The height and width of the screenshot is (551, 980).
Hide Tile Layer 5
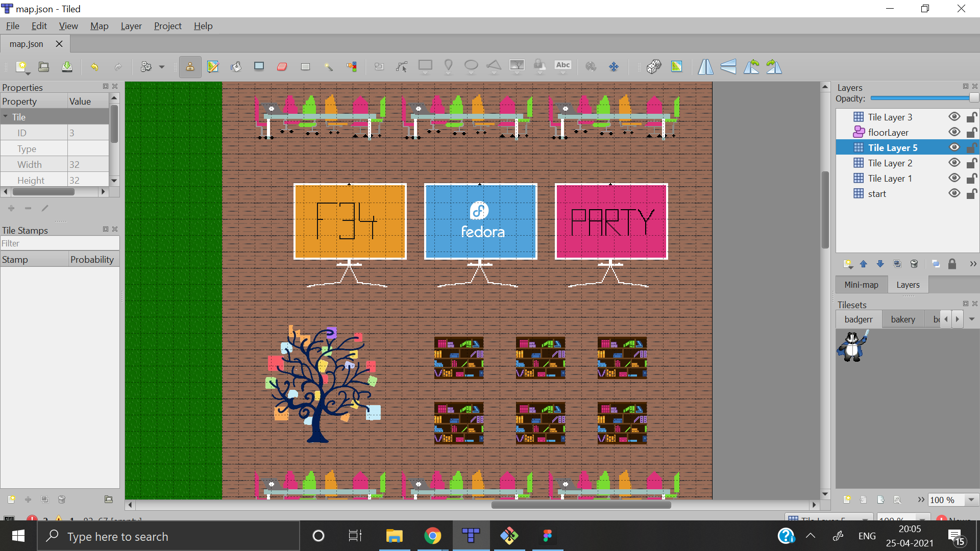point(954,147)
